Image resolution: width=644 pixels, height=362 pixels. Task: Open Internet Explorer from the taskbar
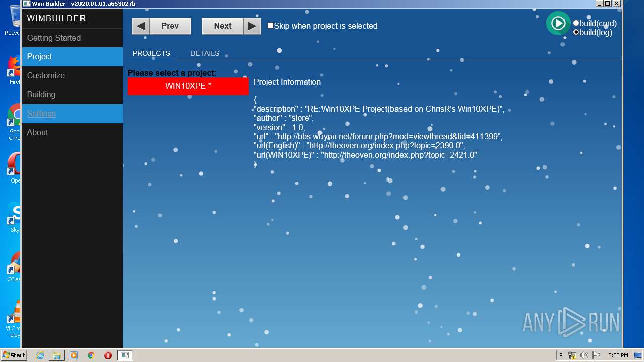tap(40, 355)
